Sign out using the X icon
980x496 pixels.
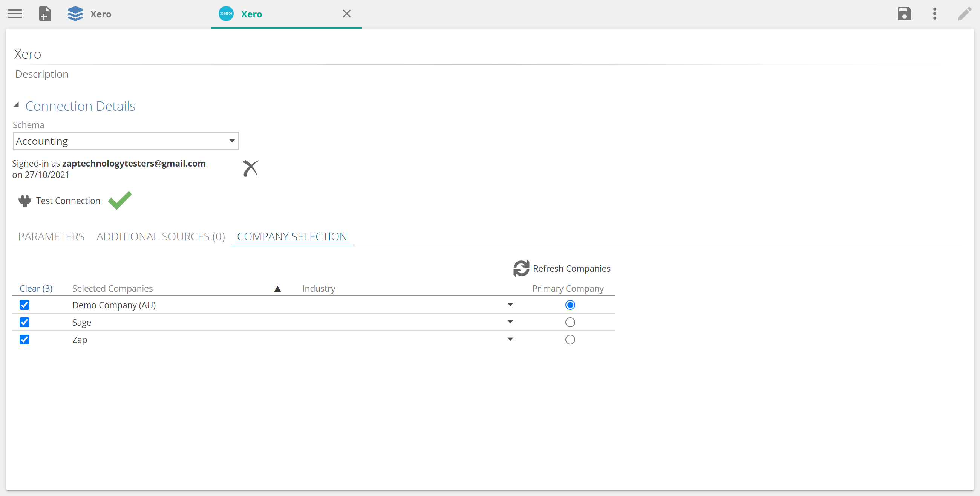(x=251, y=168)
